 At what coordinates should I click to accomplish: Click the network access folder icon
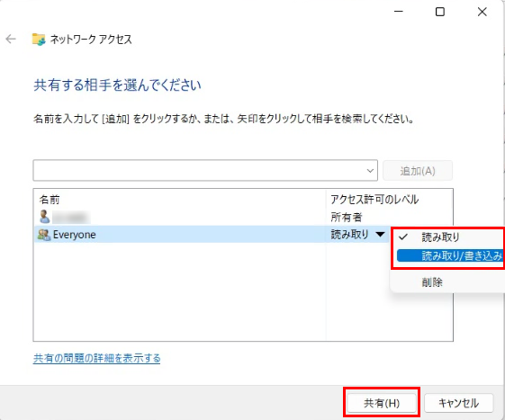pos(39,40)
